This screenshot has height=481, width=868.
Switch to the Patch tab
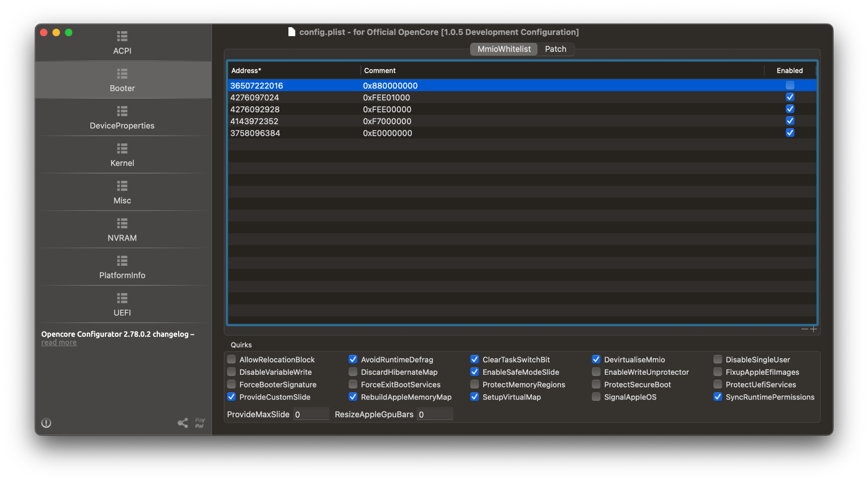coord(556,49)
